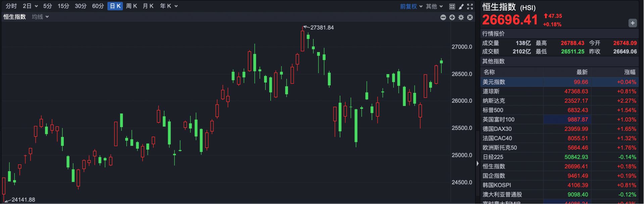Collapse the right panel using arrow handle
Screen dimensions: 644x204
coord(477,163)
